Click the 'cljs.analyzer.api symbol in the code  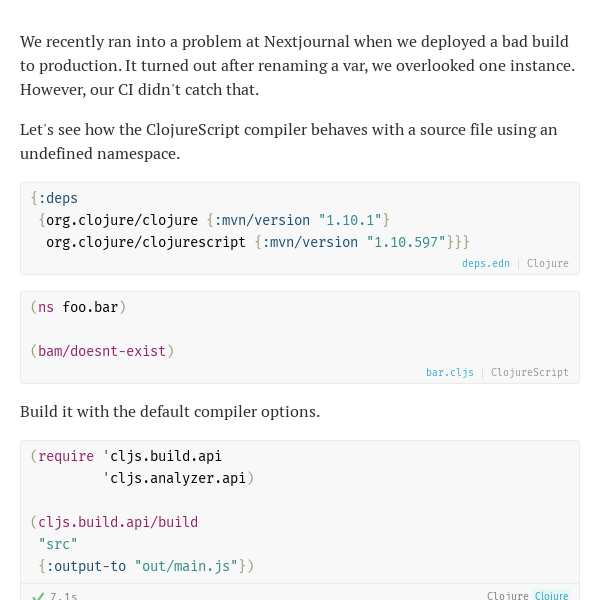click(x=174, y=478)
